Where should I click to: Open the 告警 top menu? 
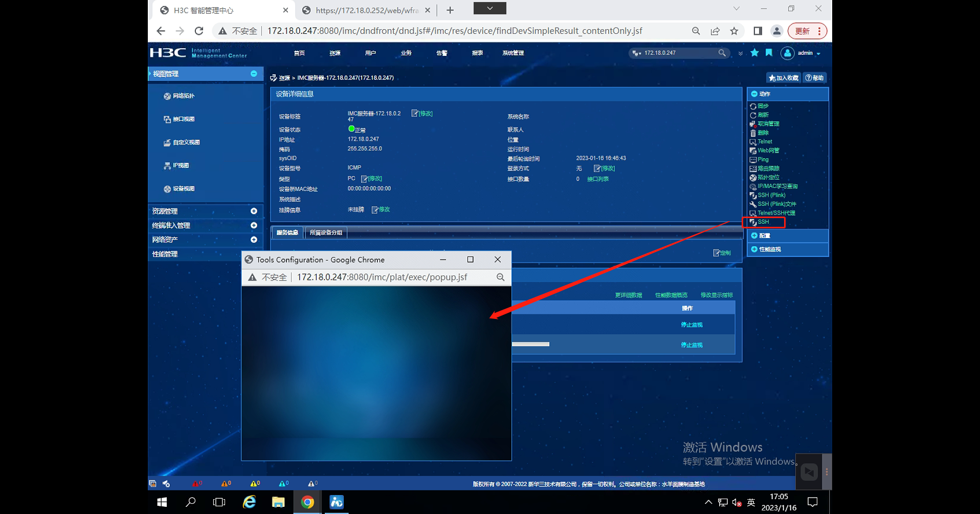(442, 53)
